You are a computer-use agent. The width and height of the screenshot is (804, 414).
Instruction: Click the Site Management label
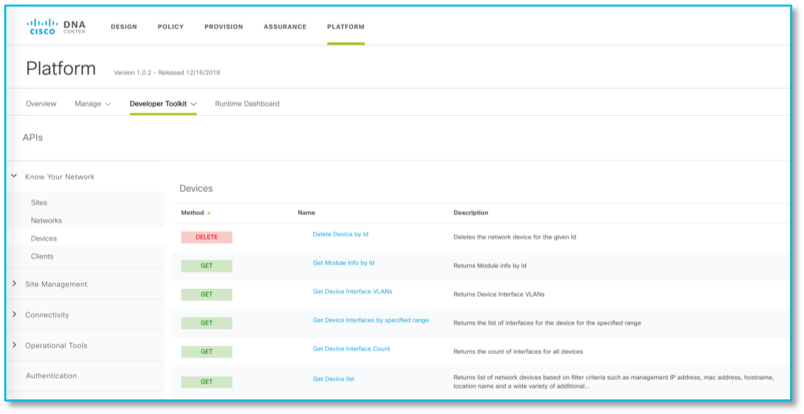[x=56, y=284]
